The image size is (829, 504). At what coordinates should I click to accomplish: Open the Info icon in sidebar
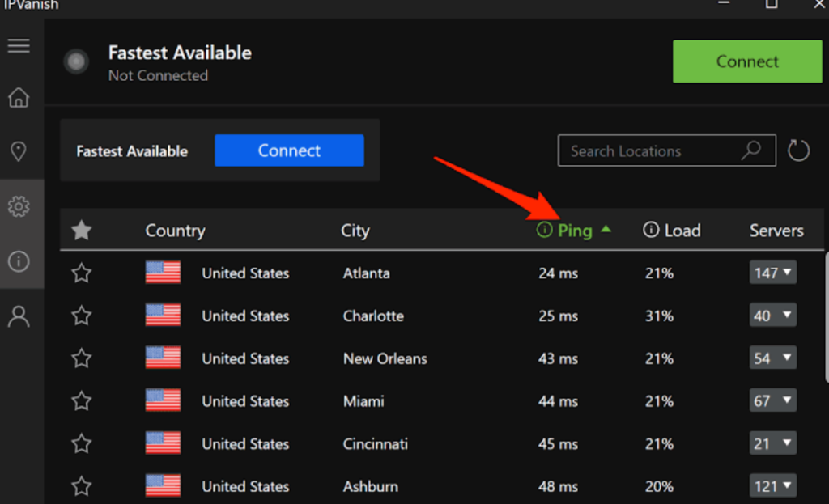(19, 261)
